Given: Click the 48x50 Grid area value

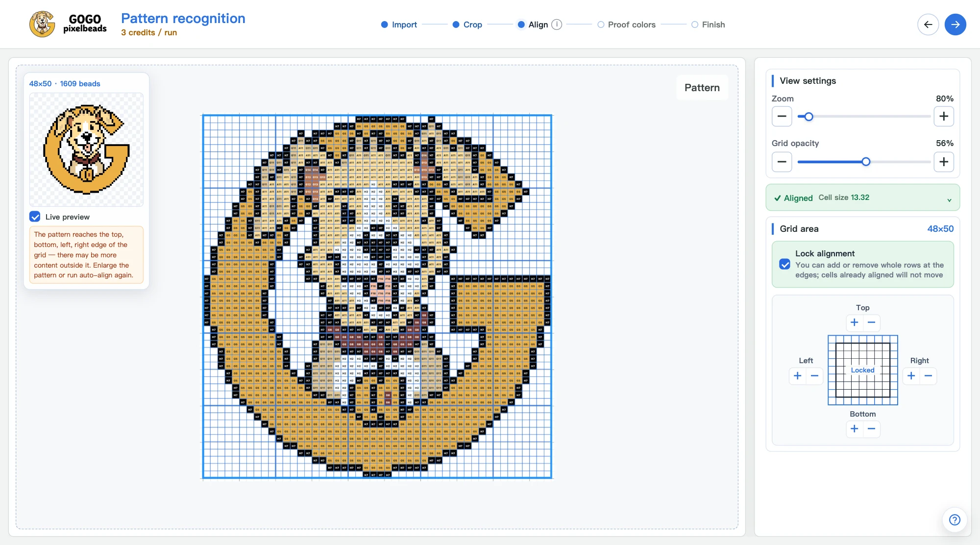Looking at the screenshot, I should click(940, 229).
